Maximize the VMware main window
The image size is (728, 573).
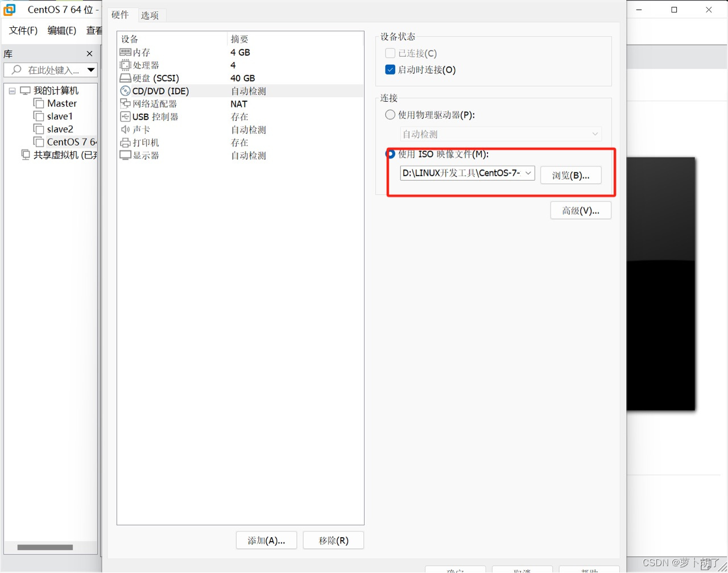(674, 10)
